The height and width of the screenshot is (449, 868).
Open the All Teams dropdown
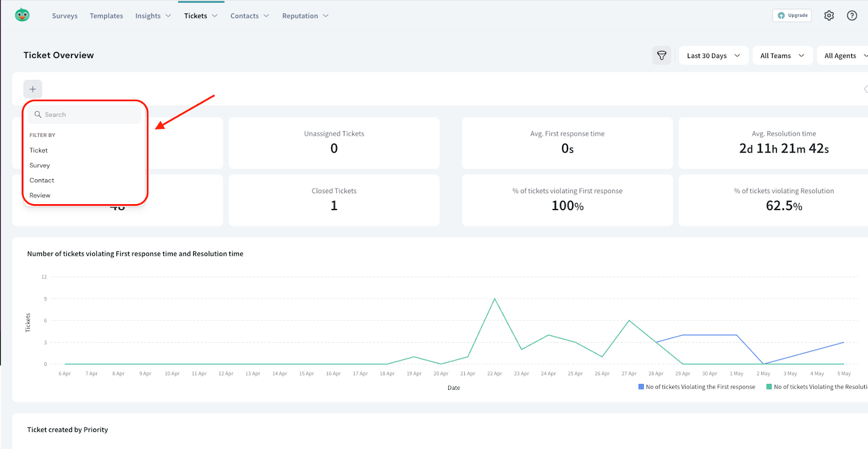pyautogui.click(x=782, y=55)
